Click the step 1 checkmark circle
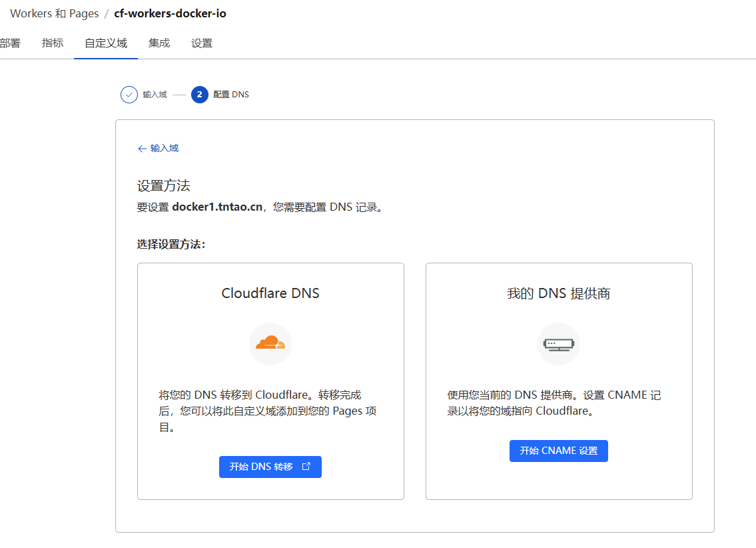Image resolution: width=756 pixels, height=548 pixels. click(x=129, y=95)
